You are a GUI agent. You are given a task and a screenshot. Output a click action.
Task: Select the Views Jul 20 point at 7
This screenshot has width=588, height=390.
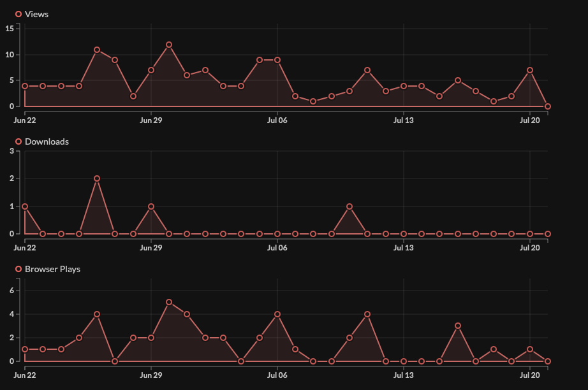point(530,70)
